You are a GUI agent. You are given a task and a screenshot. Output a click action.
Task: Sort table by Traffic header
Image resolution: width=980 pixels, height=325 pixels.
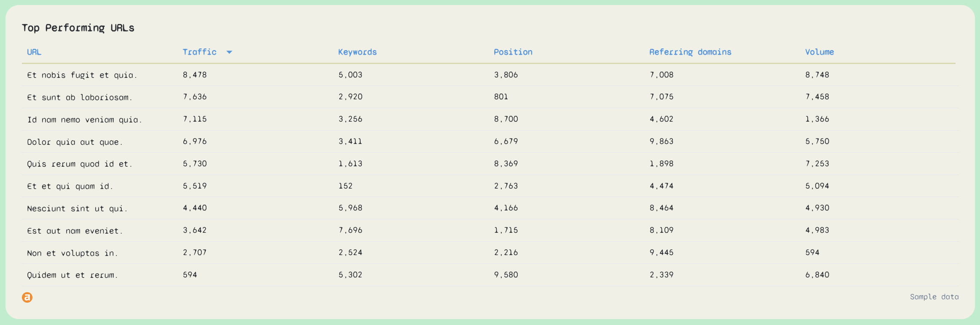[x=199, y=52]
